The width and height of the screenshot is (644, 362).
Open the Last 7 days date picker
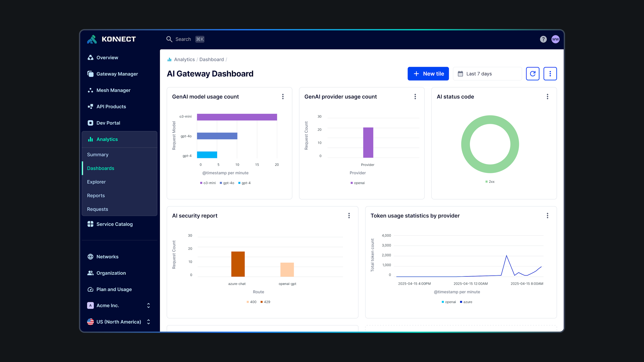pyautogui.click(x=487, y=74)
